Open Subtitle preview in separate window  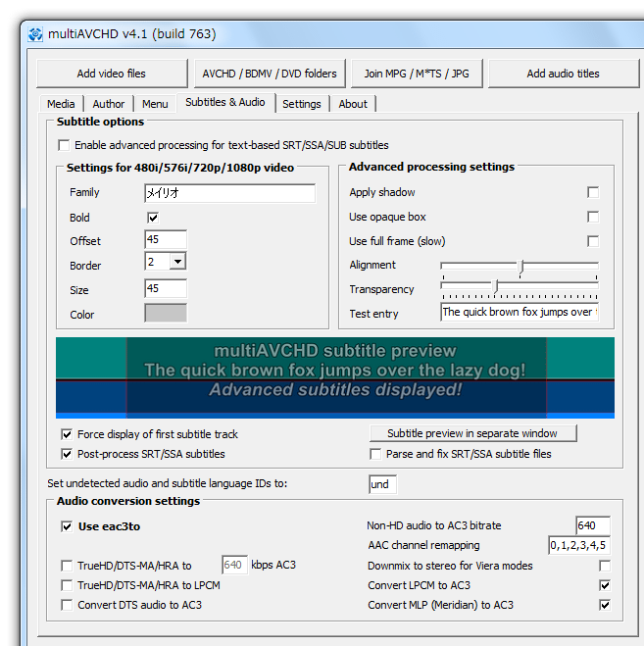[x=473, y=433]
